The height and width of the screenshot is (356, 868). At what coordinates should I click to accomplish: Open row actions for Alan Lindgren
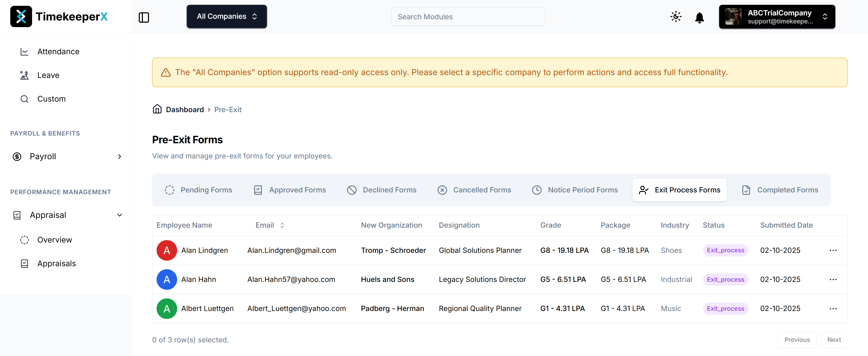click(x=833, y=250)
